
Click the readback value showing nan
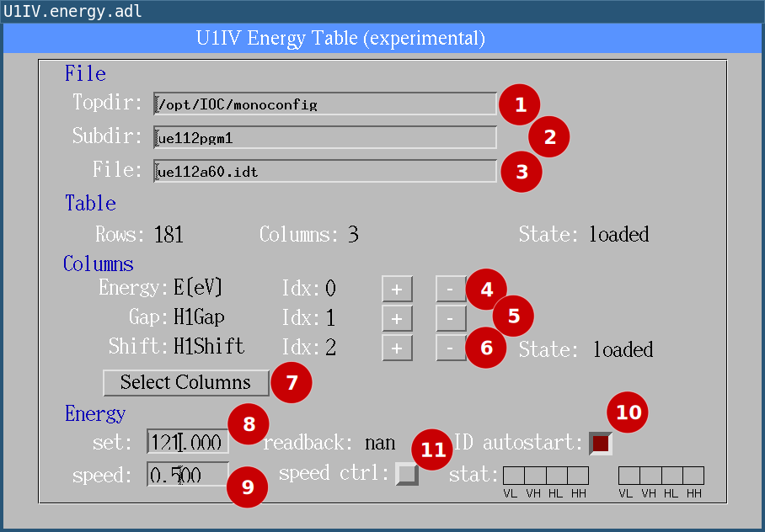tap(380, 442)
